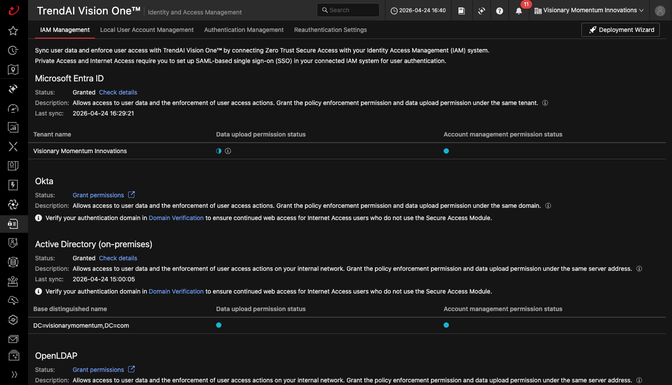Launch the Deployment Wizard
The height and width of the screenshot is (385, 672).
621,30
